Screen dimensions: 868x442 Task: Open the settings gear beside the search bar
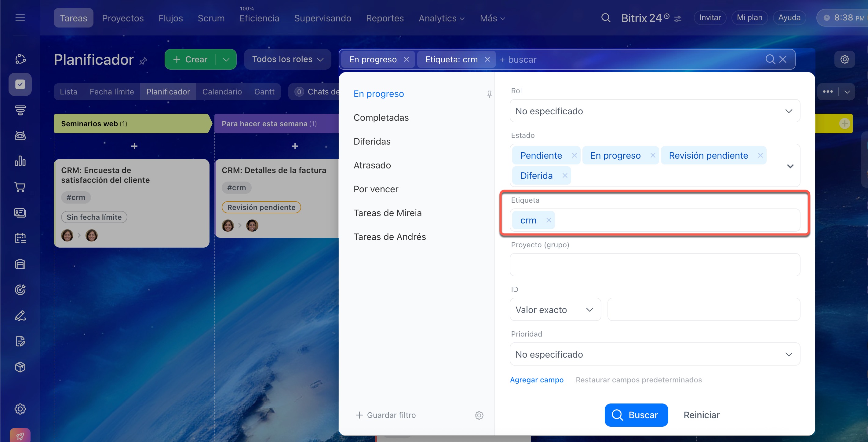[844, 59]
